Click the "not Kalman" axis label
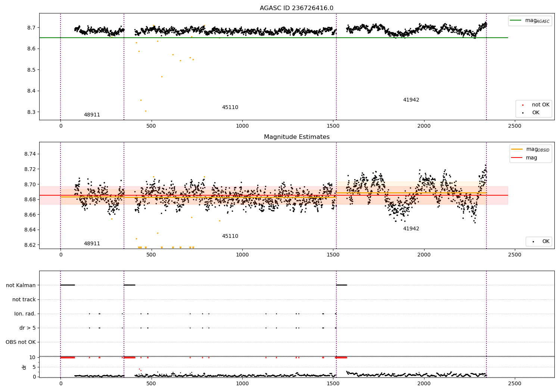The height and width of the screenshot is (392, 560). click(21, 286)
